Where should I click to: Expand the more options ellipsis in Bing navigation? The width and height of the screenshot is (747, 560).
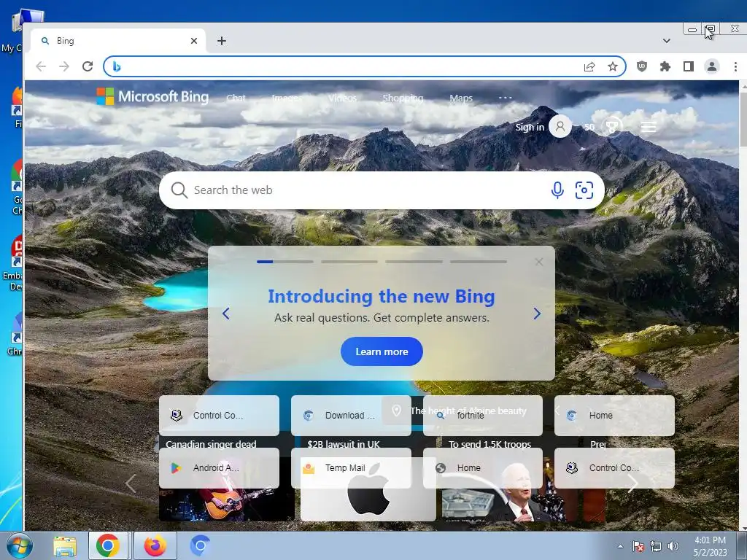[x=505, y=98]
